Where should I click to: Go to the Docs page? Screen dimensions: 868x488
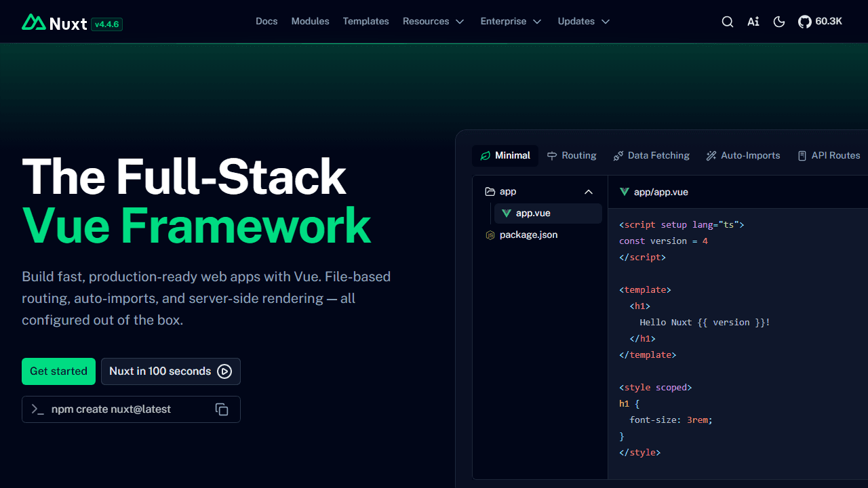(267, 22)
